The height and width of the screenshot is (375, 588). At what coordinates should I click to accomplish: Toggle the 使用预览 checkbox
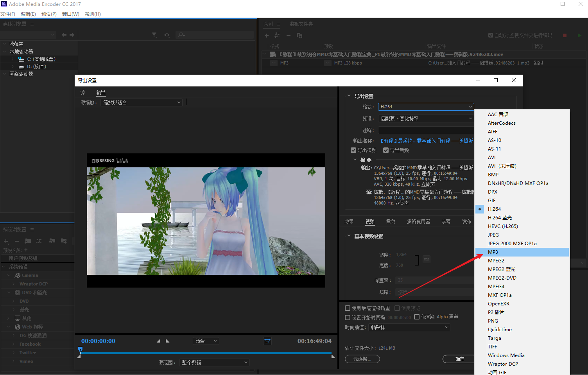tap(397, 308)
